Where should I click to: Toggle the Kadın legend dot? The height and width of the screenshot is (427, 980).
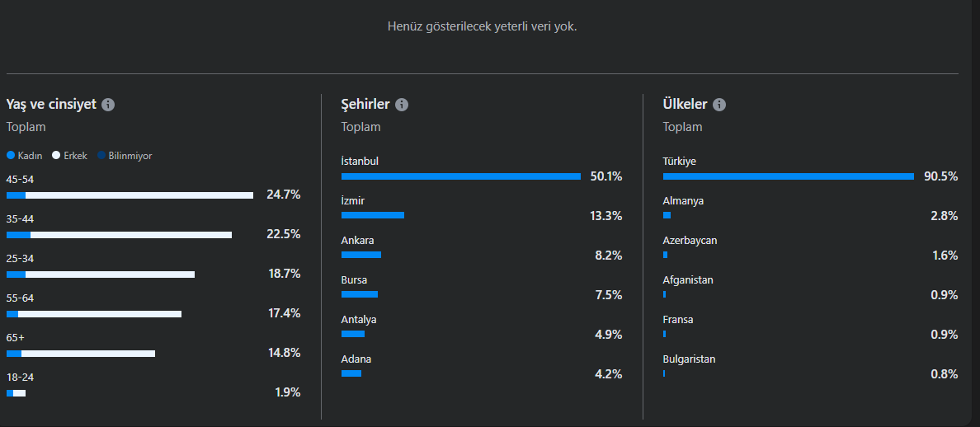click(x=11, y=156)
